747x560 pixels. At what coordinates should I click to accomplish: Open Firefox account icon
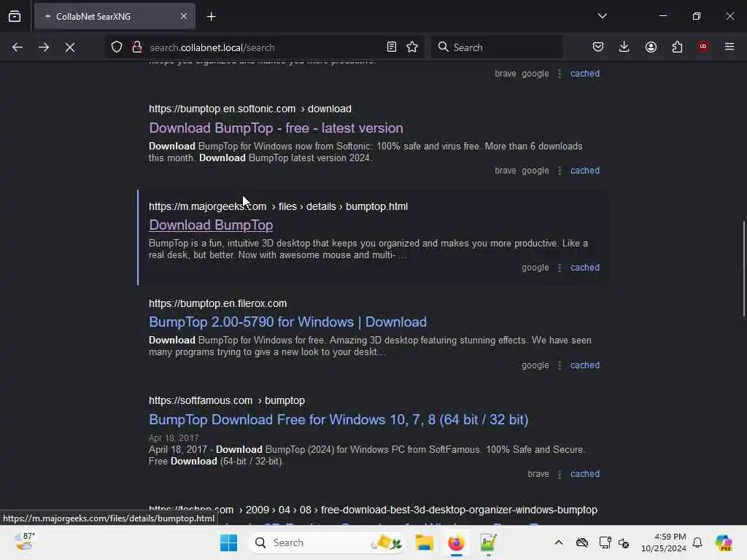651,47
